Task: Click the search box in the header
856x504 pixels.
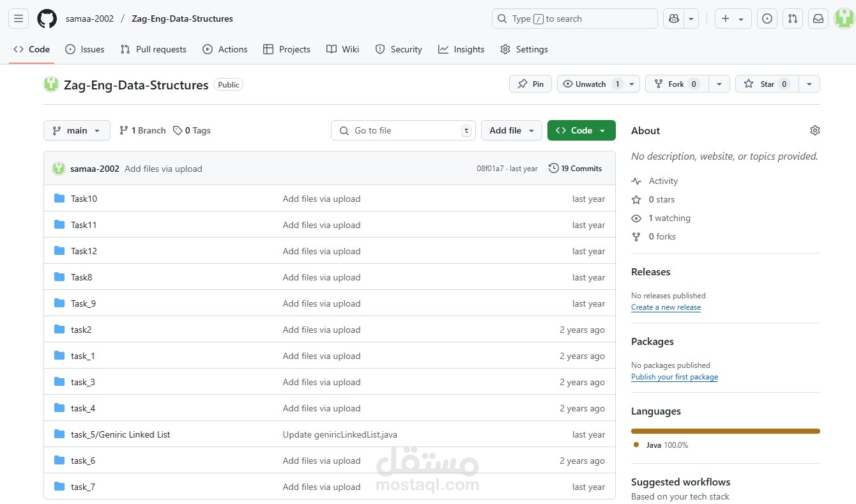Action: (574, 19)
